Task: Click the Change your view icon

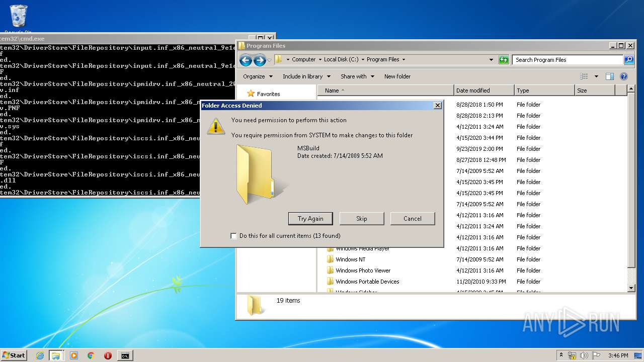Action: [x=584, y=76]
